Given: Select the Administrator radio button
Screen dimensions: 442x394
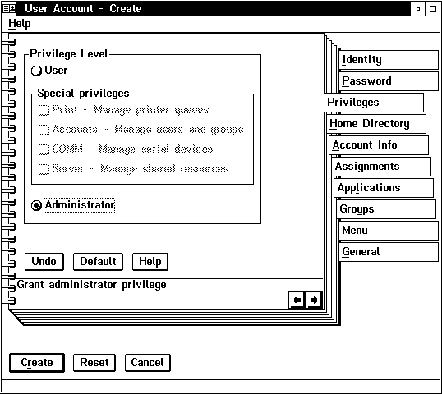Looking at the screenshot, I should [x=36, y=205].
